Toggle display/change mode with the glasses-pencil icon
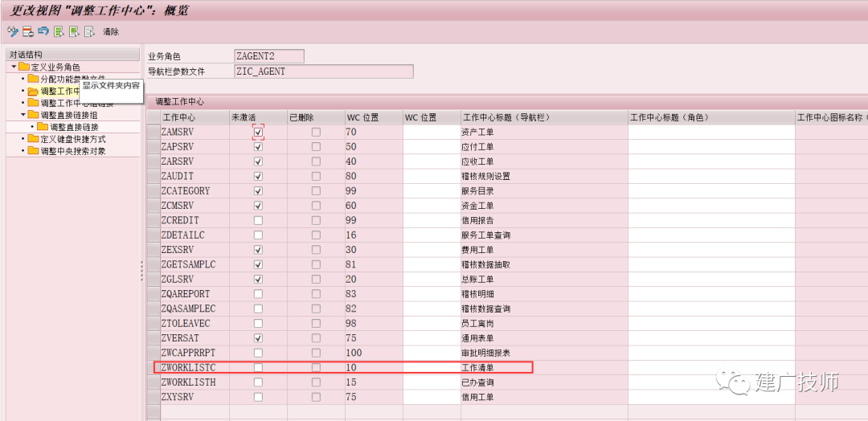 point(13,31)
